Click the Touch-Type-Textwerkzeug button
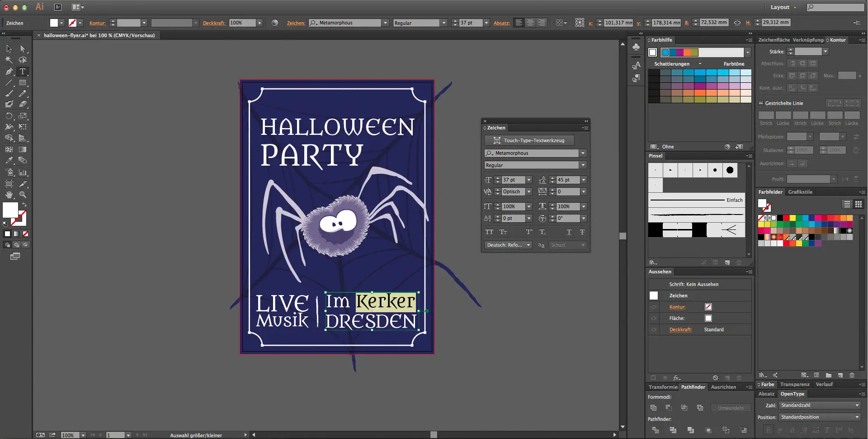Screen dimensions: 868x439 click(528, 140)
